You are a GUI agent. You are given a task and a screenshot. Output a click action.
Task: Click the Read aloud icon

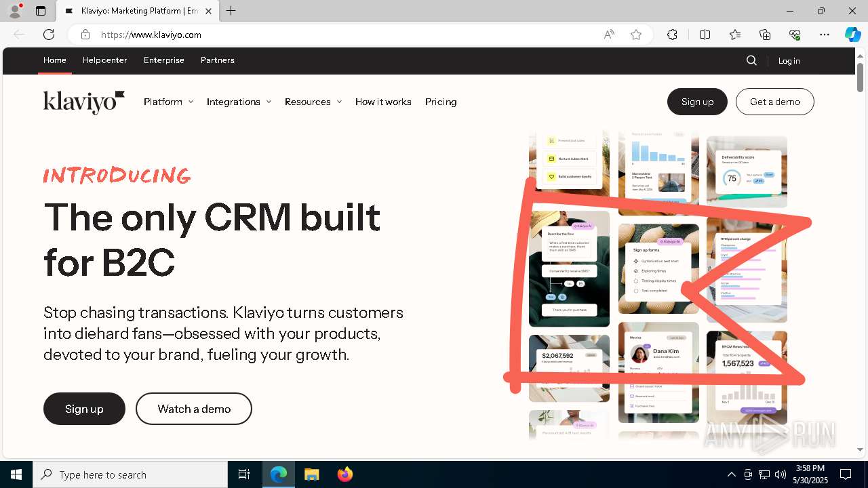pyautogui.click(x=609, y=35)
